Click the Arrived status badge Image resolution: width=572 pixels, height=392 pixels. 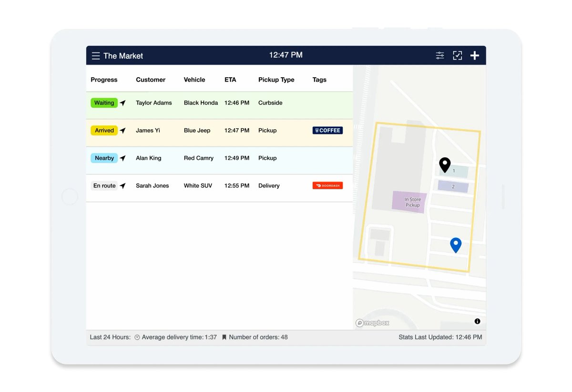(x=104, y=131)
